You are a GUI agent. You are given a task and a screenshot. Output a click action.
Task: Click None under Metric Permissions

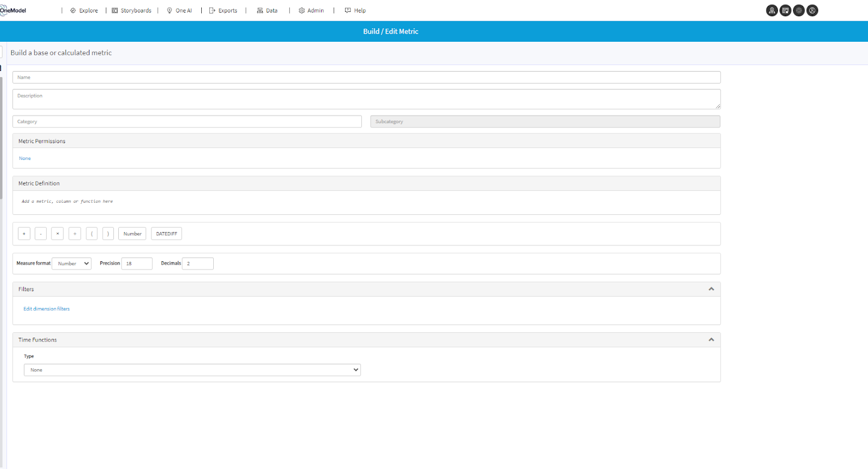25,158
